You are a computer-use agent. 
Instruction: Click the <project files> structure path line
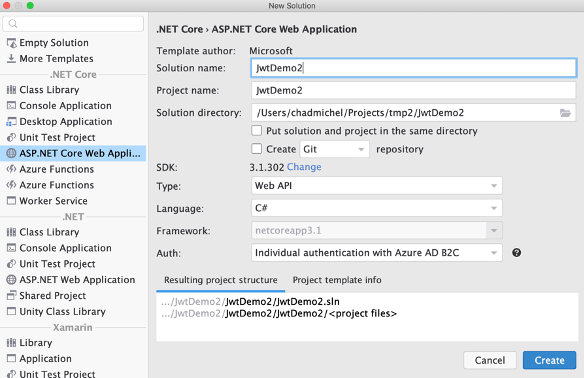tap(279, 314)
